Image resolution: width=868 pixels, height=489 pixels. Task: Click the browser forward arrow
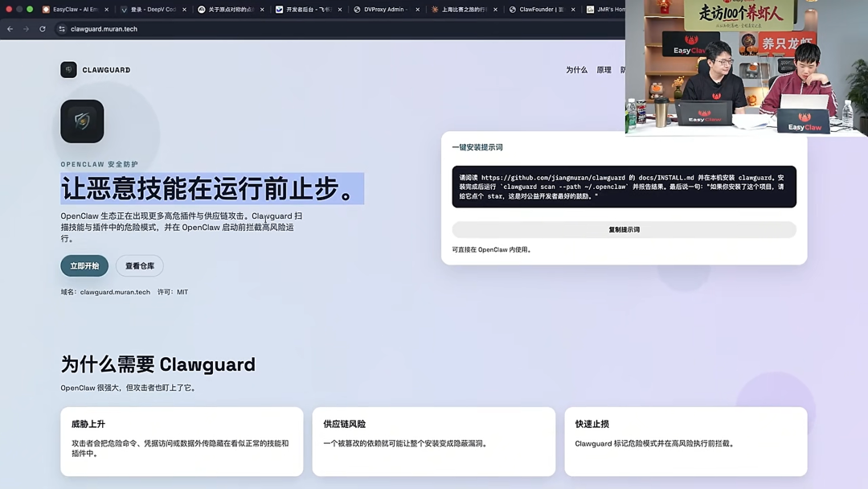pyautogui.click(x=26, y=29)
